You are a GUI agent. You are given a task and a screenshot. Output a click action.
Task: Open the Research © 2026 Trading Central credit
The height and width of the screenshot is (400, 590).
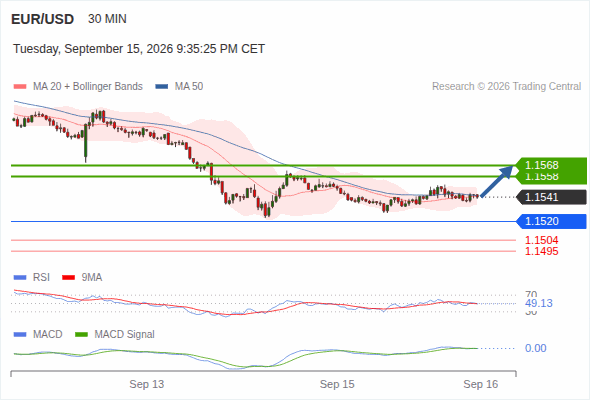coord(506,87)
